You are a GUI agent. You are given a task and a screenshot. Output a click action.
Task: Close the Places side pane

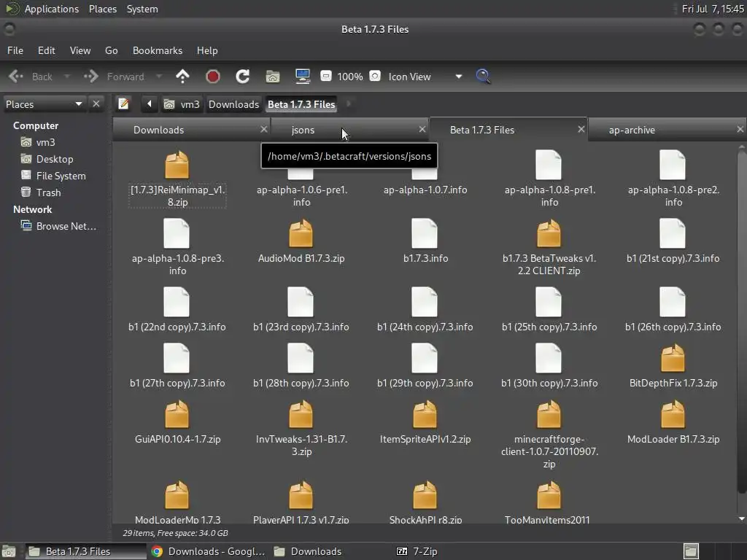[96, 104]
